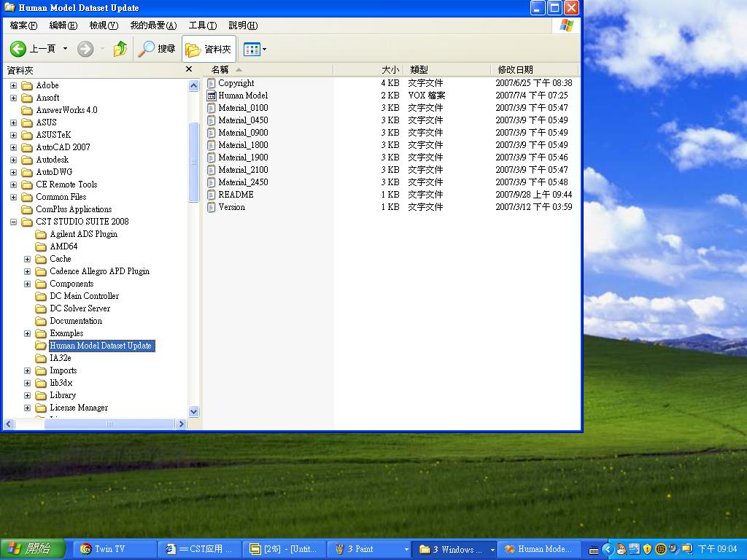Image resolution: width=747 pixels, height=560 pixels.
Task: Select the Material_0450 file icon
Action: (212, 120)
